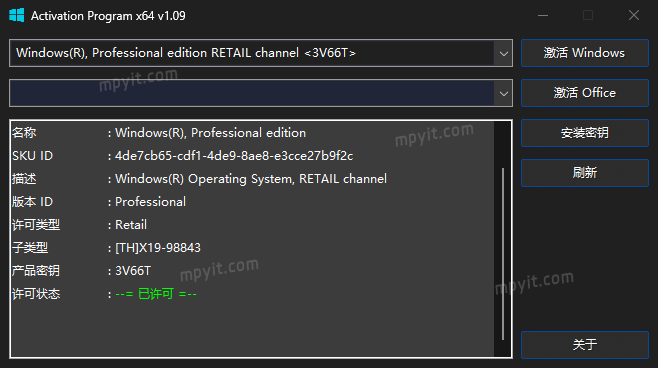Click the selected edition text in top combo box
Viewport: 658px width, 368px height.
185,53
